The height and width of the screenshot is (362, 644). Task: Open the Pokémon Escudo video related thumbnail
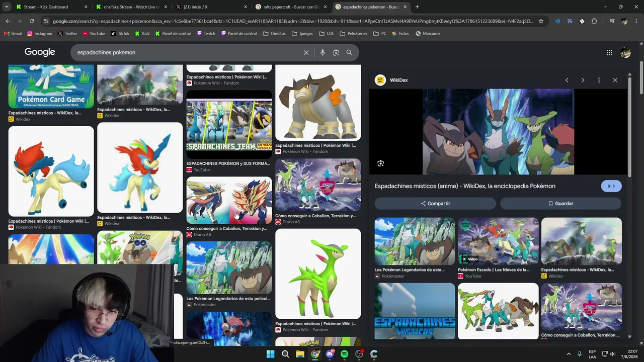pos(498,241)
